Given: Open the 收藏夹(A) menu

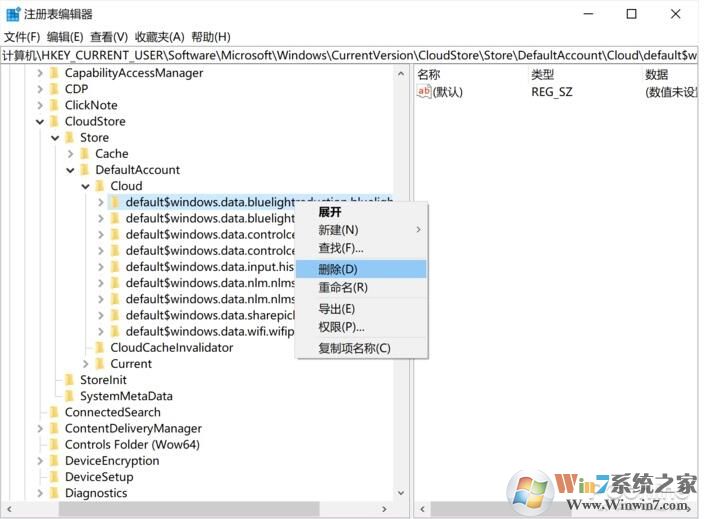Looking at the screenshot, I should click(x=159, y=37).
